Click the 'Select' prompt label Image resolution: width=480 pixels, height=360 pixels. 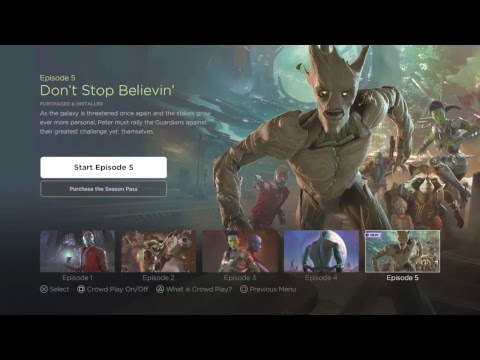(59, 289)
